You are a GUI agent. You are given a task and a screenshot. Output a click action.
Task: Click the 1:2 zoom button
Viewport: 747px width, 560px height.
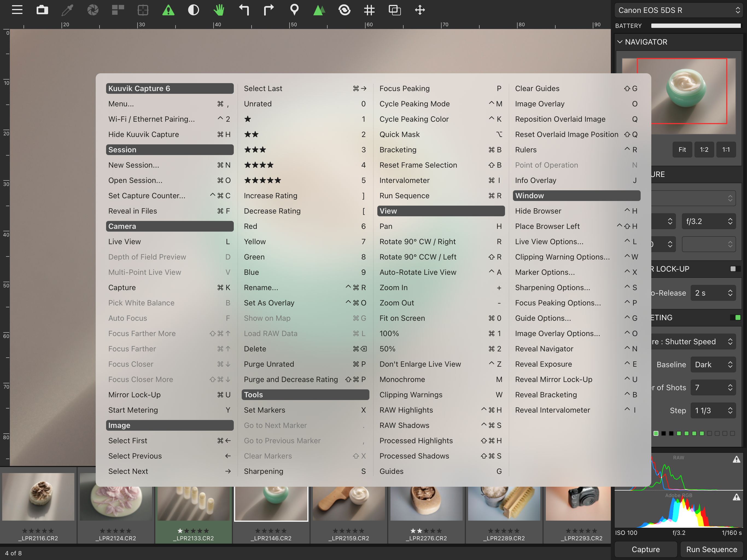(704, 150)
